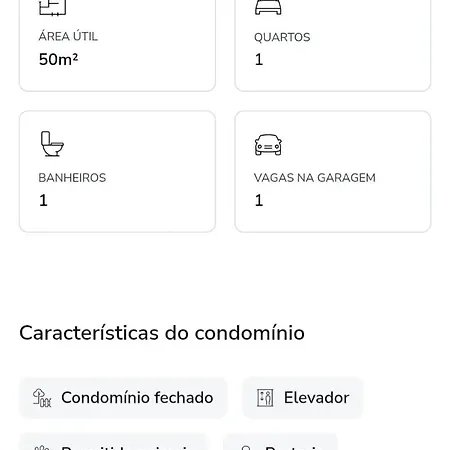The height and width of the screenshot is (450, 450).
Task: Click the elevator icon
Action: tap(265, 398)
